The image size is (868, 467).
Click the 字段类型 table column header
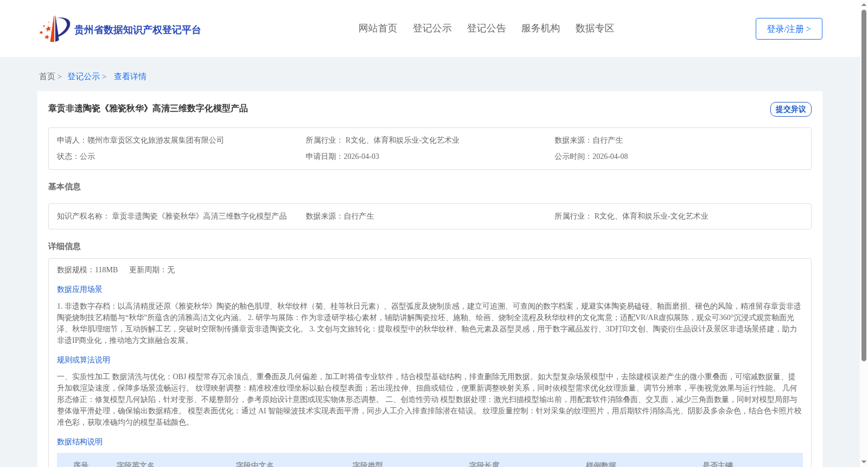[x=367, y=464]
